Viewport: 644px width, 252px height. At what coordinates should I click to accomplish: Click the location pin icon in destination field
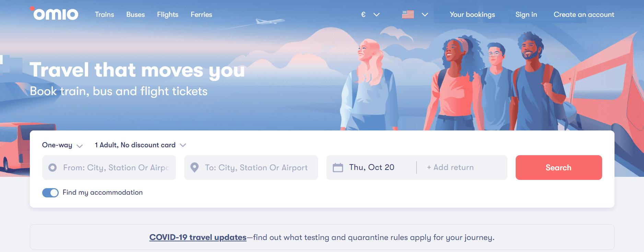(x=195, y=168)
